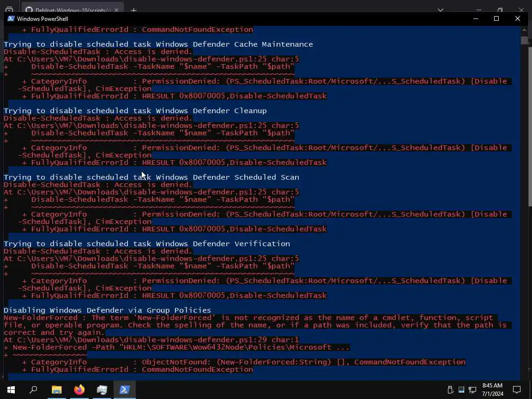Click the PermissionDenied CategoryInfo line under Verification
Viewport: 532px width, 399px height.
265,281
